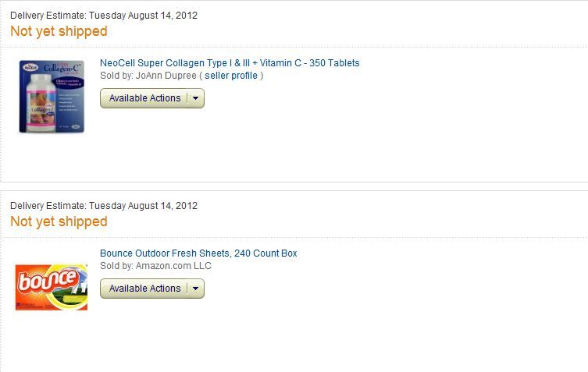Viewport: 588px width, 372px height.
Task: Click the Not yet shipped status above NeoCell
Action: tap(59, 31)
